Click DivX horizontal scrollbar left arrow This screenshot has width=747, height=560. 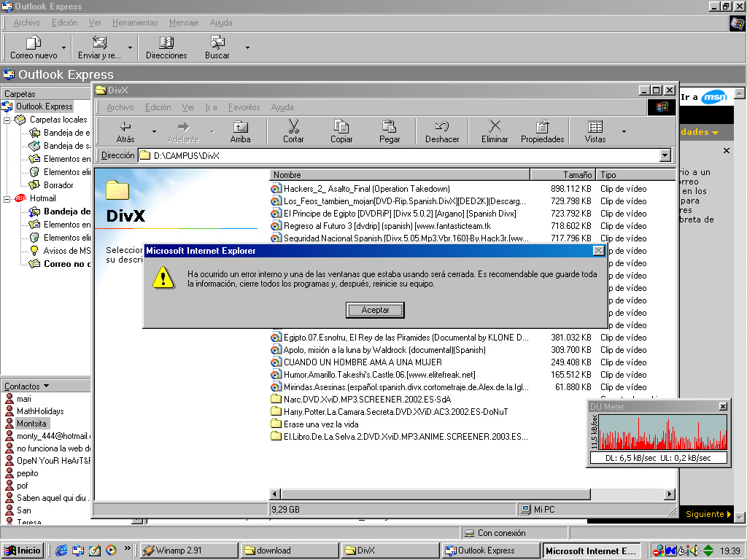click(x=275, y=494)
